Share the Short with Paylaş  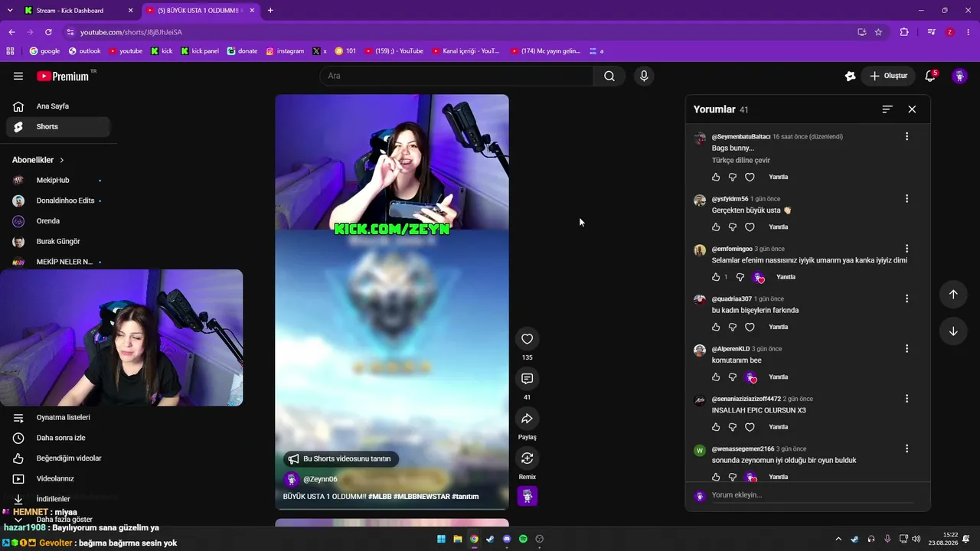point(527,419)
